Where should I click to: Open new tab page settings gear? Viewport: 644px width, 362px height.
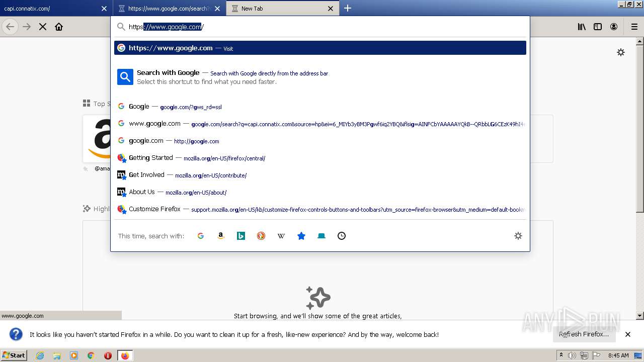[621, 52]
